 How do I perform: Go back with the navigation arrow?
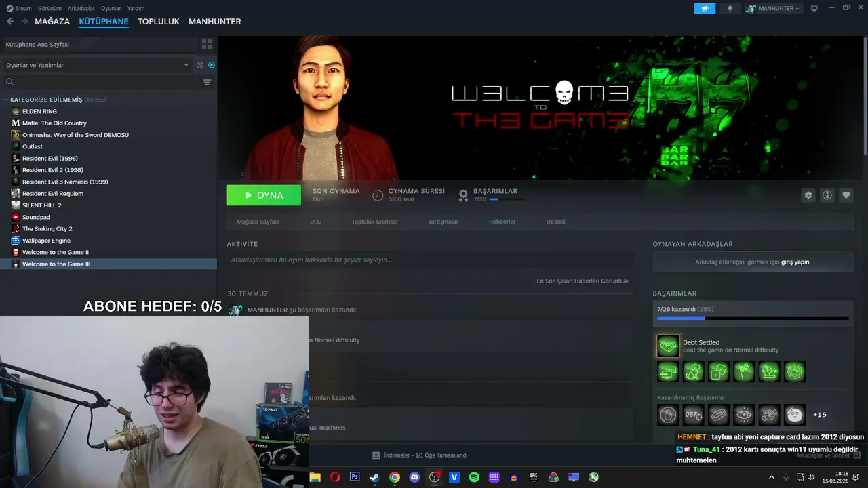tap(10, 22)
